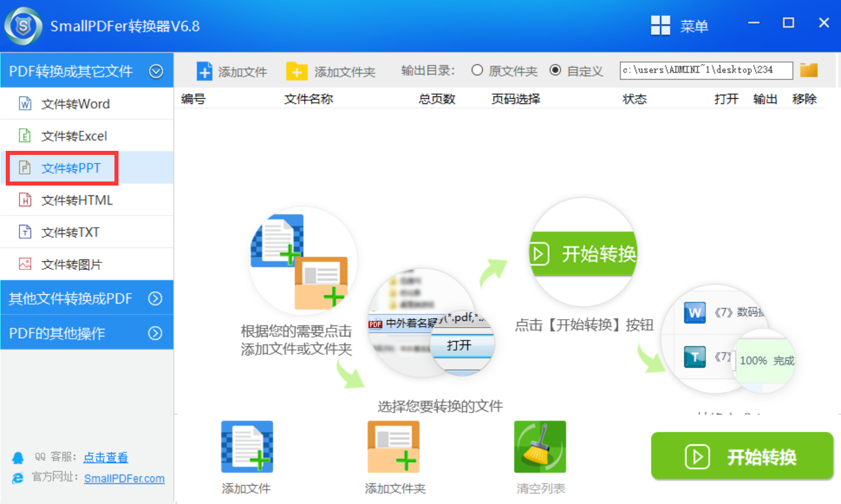
Task: Choose 文件转Excel conversion mode
Action: [x=87, y=136]
